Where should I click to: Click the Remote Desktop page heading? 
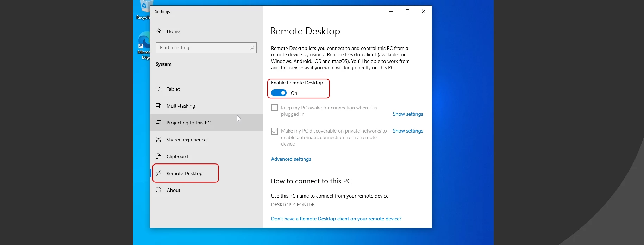click(x=305, y=31)
